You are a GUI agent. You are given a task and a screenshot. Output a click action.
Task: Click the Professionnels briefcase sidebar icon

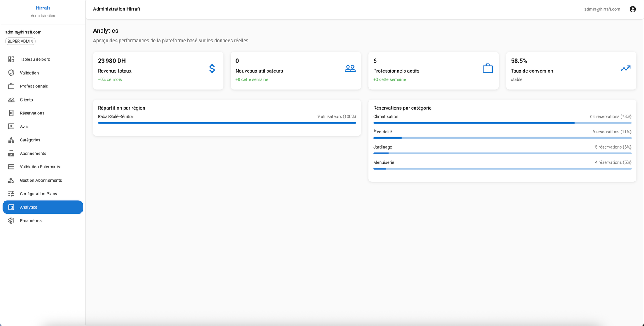coord(11,86)
